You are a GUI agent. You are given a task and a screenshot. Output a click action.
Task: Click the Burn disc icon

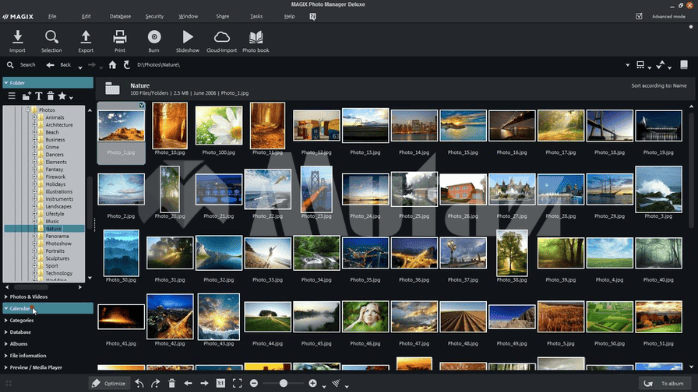tap(154, 37)
